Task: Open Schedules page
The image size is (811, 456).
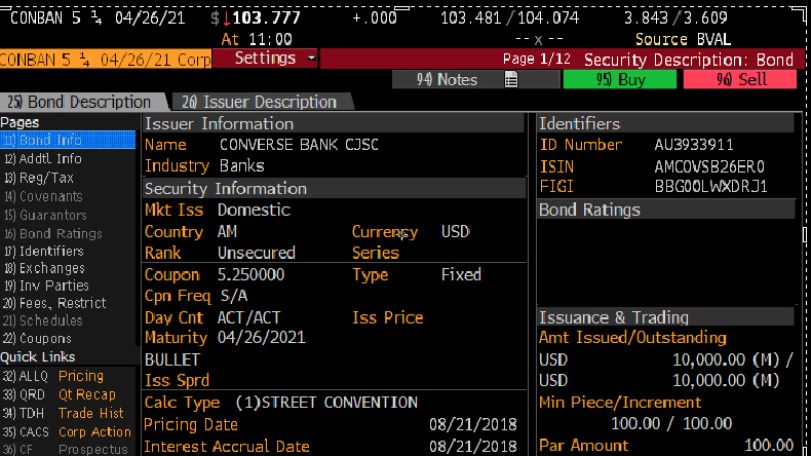Action: coord(42,321)
